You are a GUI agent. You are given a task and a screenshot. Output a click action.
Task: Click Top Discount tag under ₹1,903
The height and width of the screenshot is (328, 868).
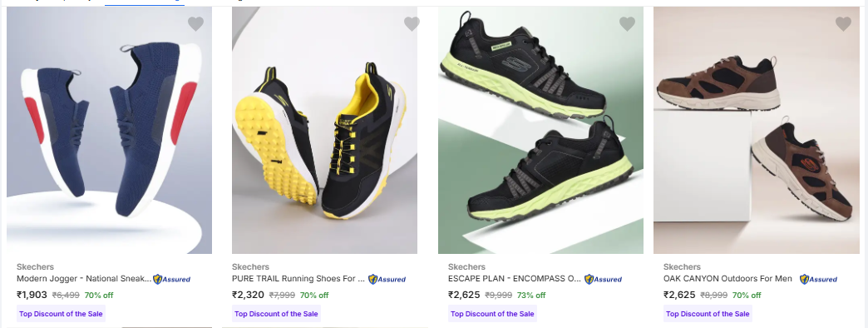(61, 314)
